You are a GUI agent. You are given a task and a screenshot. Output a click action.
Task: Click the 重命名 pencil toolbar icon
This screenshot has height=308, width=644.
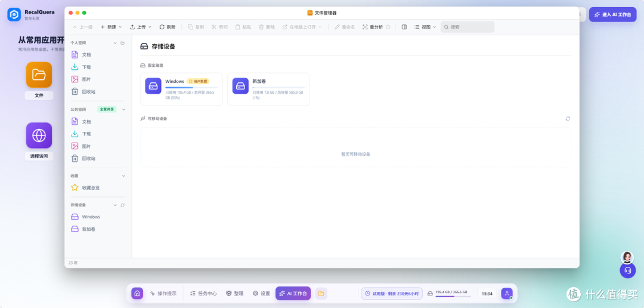click(x=337, y=27)
